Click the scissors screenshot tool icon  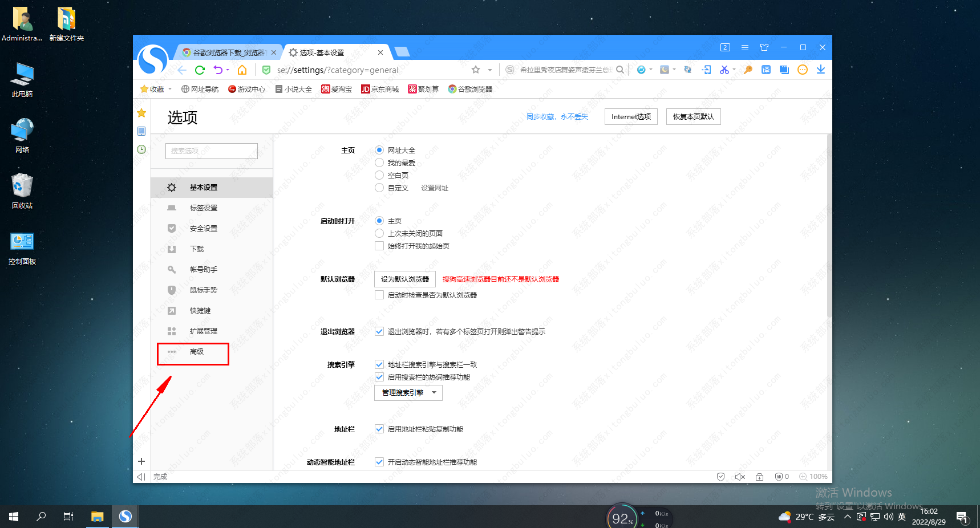(724, 70)
